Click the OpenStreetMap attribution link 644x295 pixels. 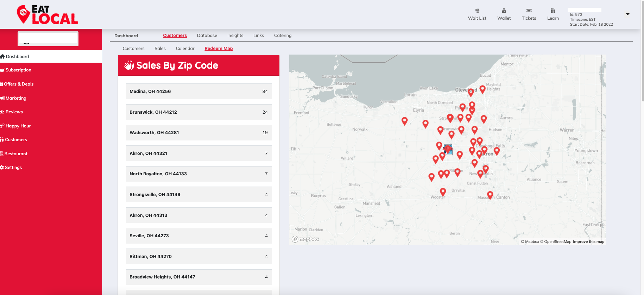pyautogui.click(x=556, y=241)
